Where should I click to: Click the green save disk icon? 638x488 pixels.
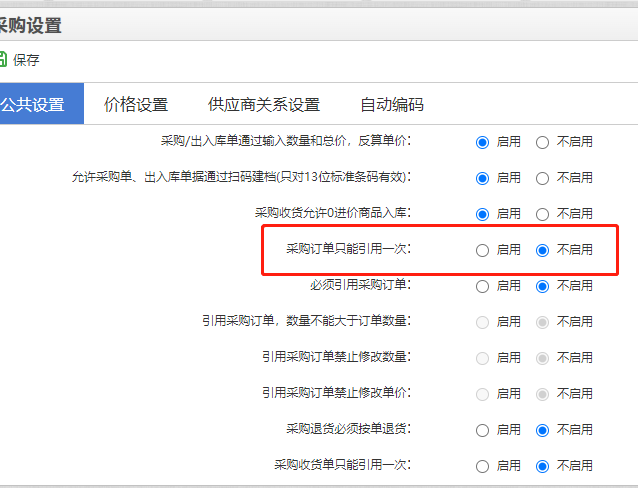2,59
